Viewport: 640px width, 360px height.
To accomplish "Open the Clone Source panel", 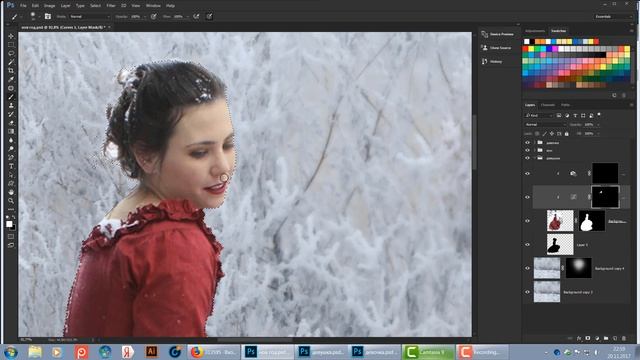I will click(x=497, y=48).
